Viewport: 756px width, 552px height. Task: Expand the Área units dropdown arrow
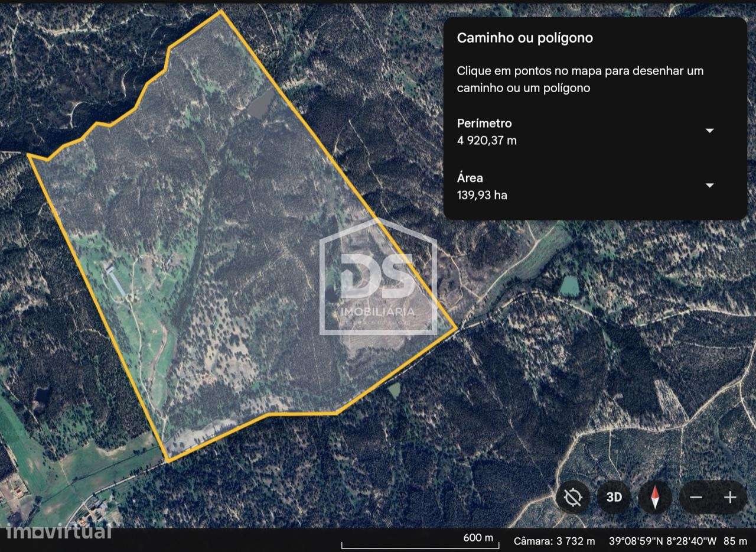(x=710, y=186)
